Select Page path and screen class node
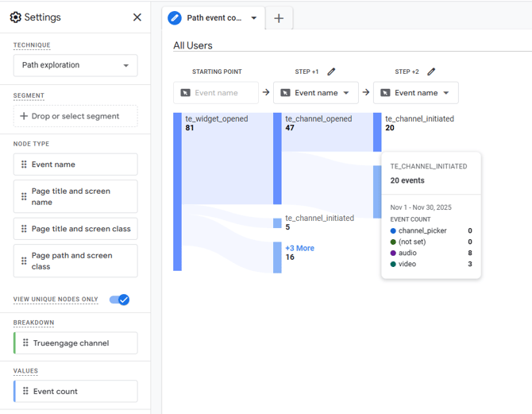The image size is (532, 414). tap(75, 261)
